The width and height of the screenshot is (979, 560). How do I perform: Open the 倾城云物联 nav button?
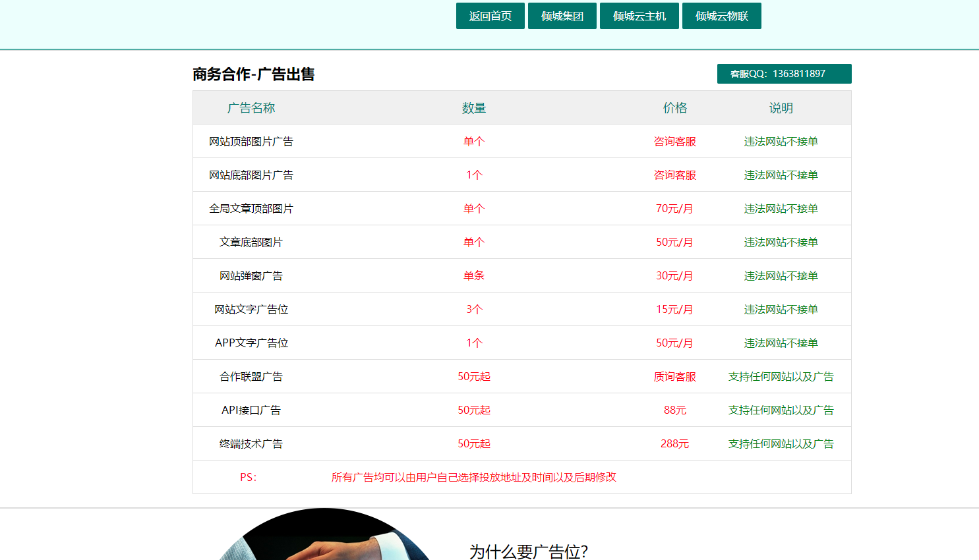pos(722,16)
